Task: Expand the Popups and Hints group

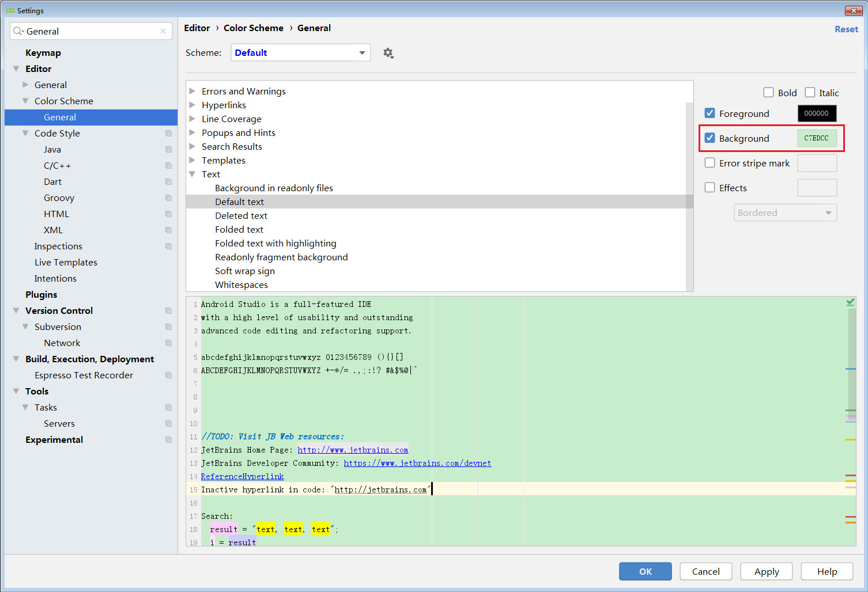Action: click(x=193, y=132)
